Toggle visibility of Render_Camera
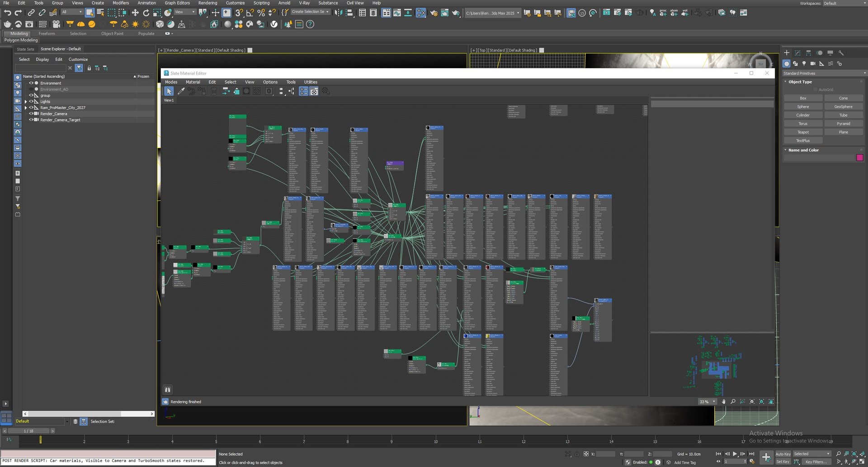The image size is (868, 467). tap(31, 114)
